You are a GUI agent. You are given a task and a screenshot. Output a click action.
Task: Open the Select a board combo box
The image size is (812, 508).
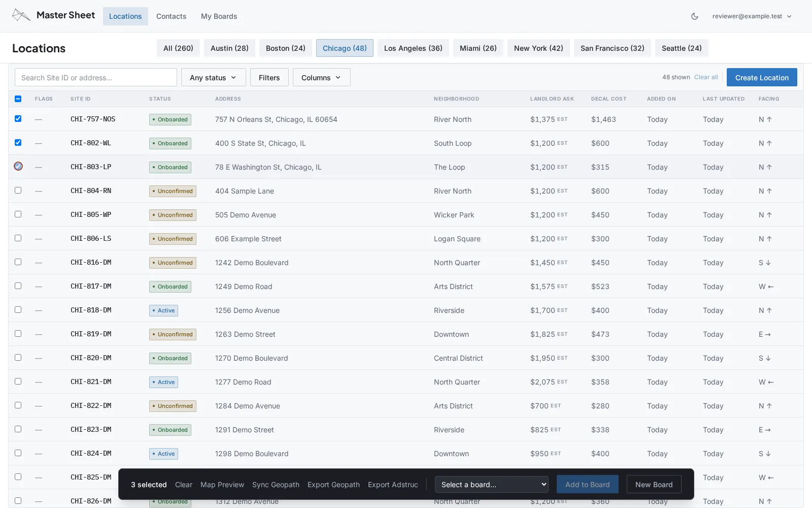click(492, 484)
